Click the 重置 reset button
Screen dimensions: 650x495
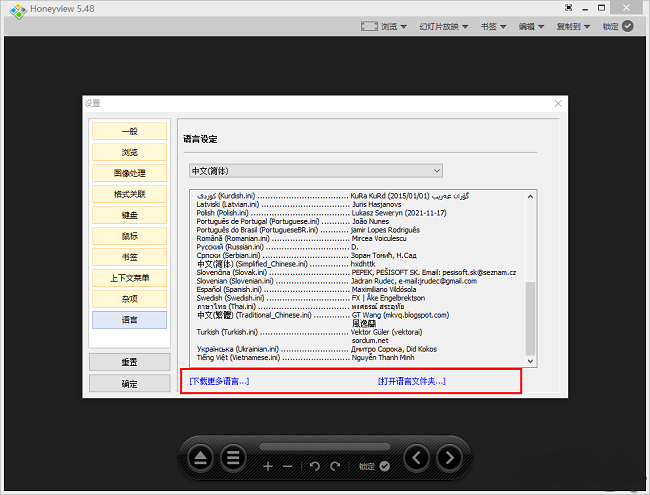click(x=129, y=362)
